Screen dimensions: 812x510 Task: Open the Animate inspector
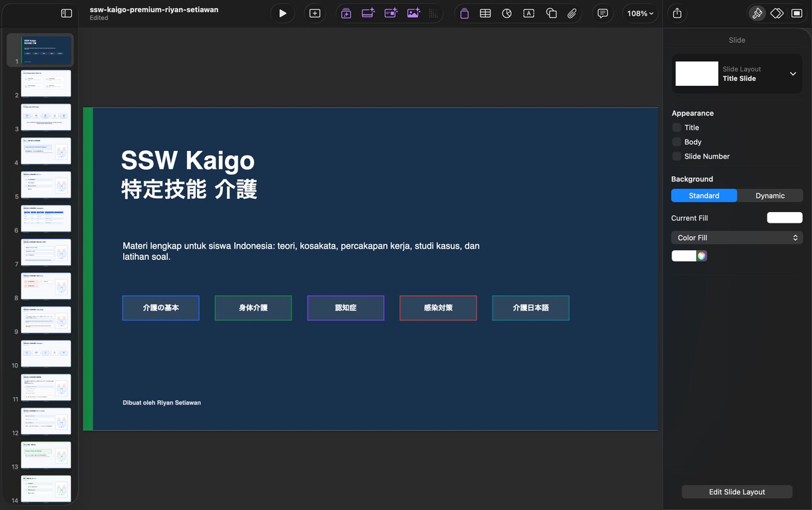[x=777, y=13]
